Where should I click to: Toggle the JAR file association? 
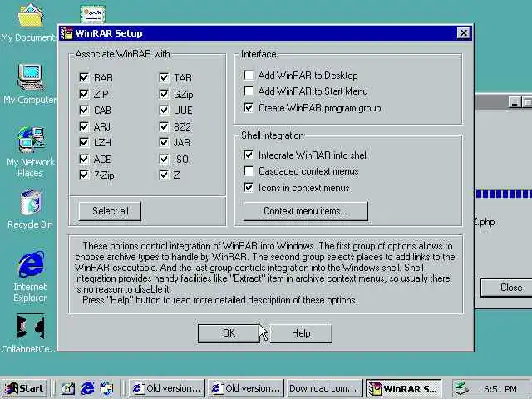click(x=164, y=142)
